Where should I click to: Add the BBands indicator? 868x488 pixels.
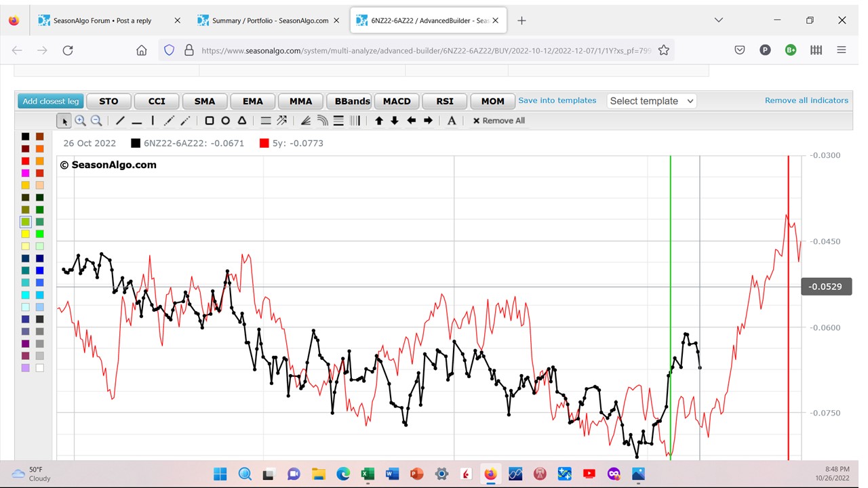tap(349, 101)
